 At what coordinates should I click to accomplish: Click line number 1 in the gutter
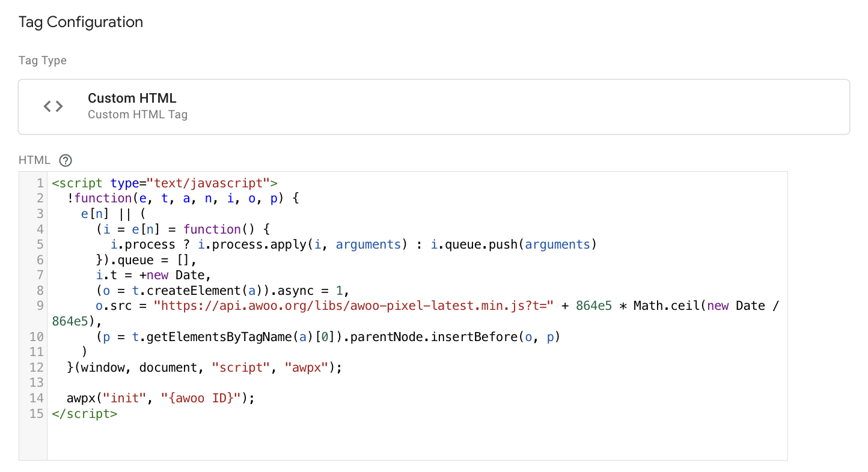click(x=40, y=183)
